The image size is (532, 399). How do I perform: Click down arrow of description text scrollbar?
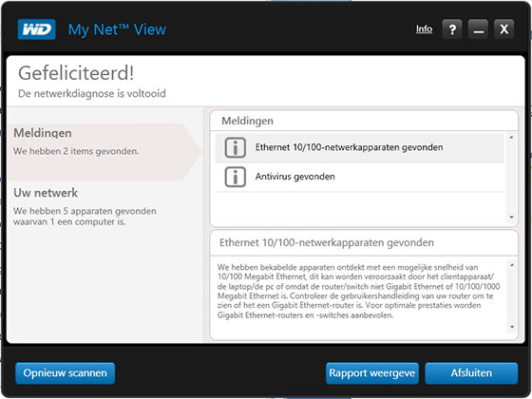pos(512,327)
